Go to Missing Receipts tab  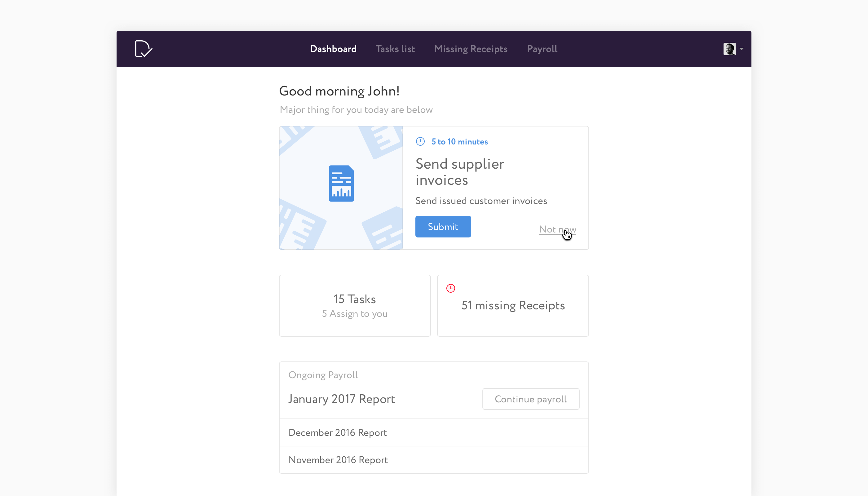click(x=471, y=49)
